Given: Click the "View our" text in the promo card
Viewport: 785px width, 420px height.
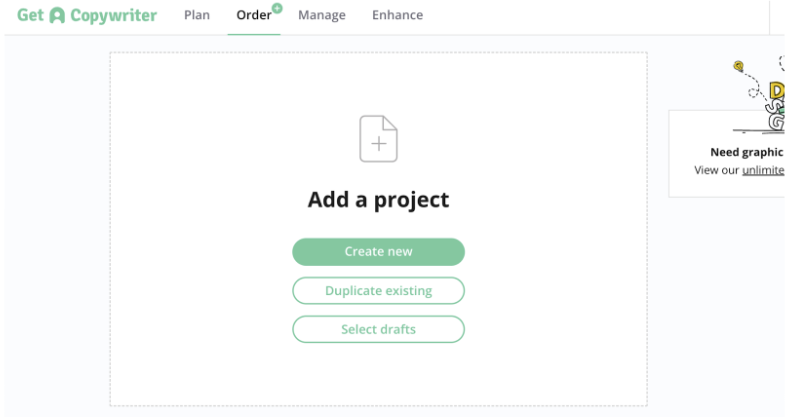Looking at the screenshot, I should 716,170.
